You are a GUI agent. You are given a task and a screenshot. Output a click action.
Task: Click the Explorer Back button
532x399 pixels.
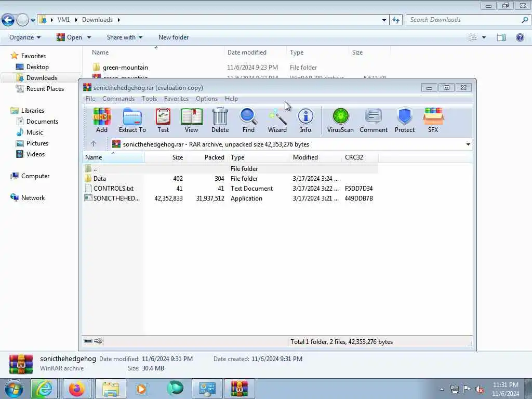8,20
